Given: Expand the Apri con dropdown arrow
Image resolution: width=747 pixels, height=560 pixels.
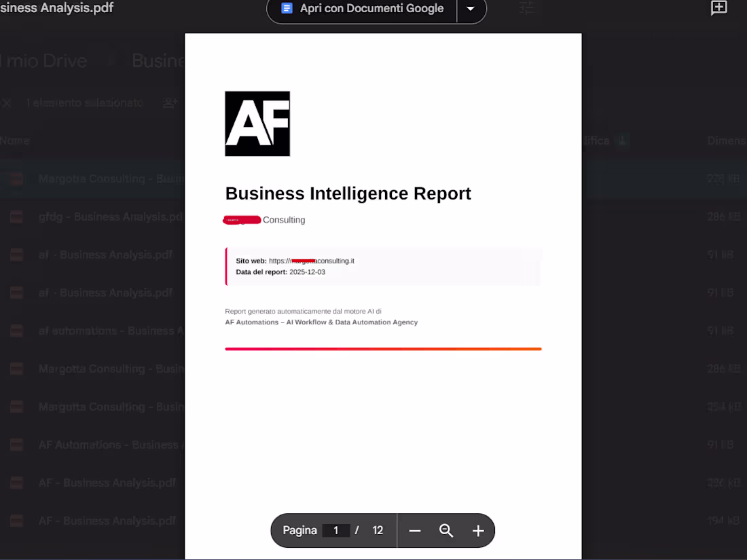Looking at the screenshot, I should pos(471,8).
